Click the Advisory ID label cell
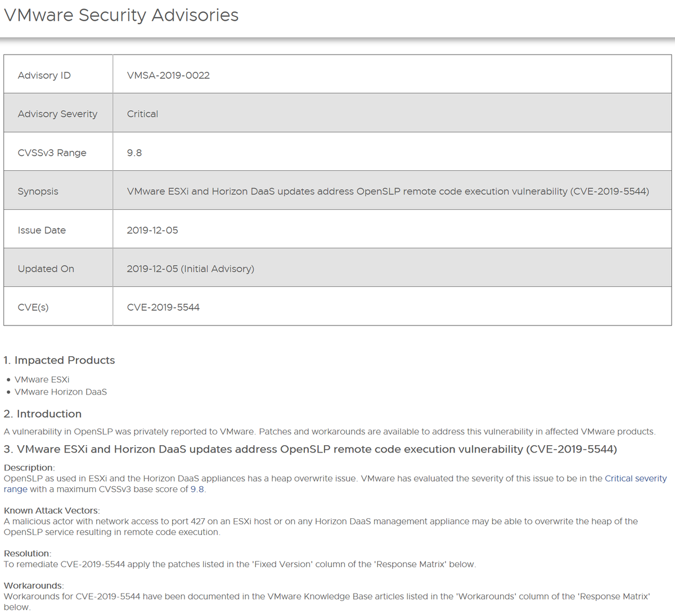Screen dimensions: 675x616 click(58, 74)
